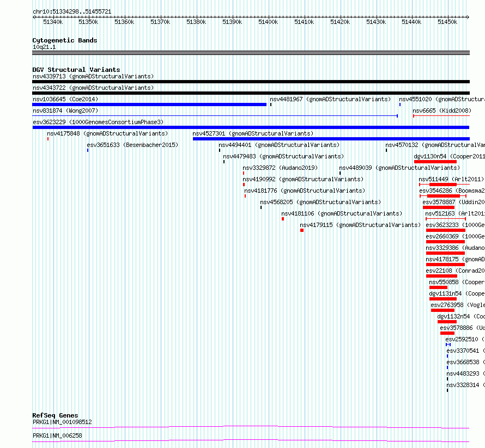Click the Cytogenetic Bands track title

pyautogui.click(x=65, y=40)
